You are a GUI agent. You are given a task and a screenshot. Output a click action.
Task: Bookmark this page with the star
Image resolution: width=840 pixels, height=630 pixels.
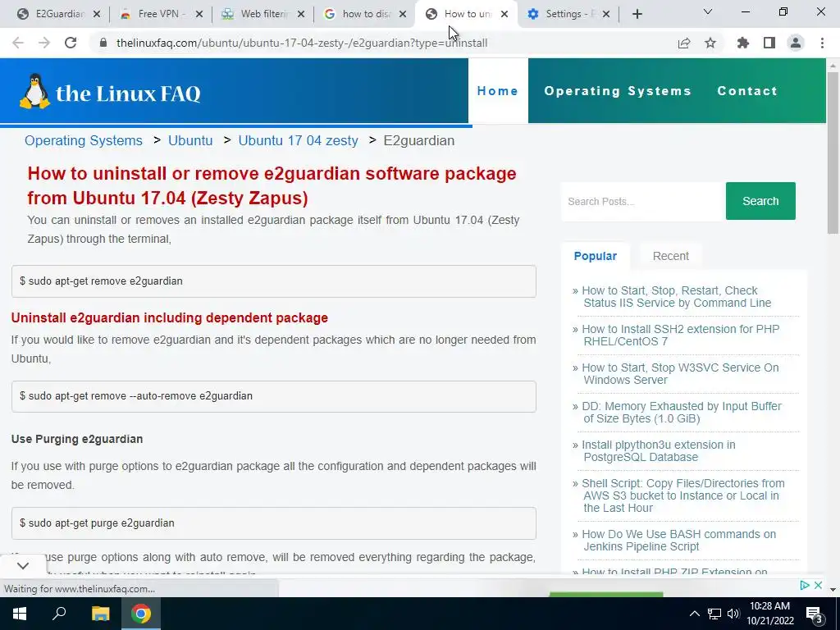[710, 43]
